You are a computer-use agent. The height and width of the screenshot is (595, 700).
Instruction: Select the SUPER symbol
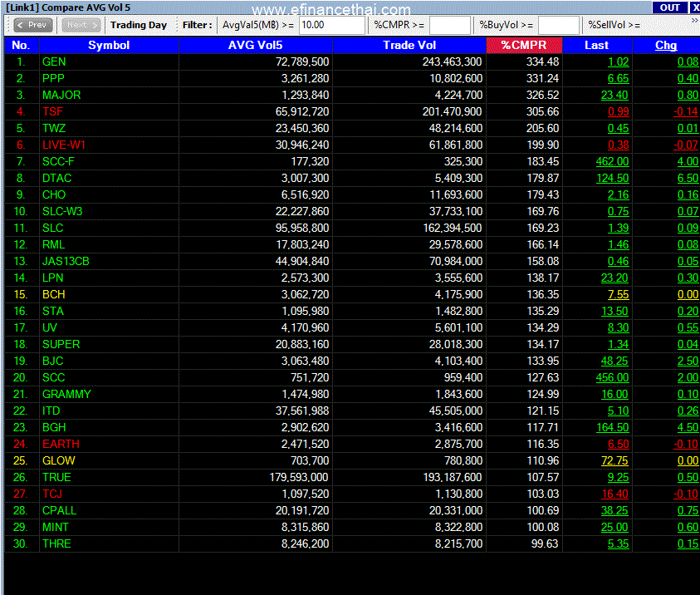coord(61,344)
